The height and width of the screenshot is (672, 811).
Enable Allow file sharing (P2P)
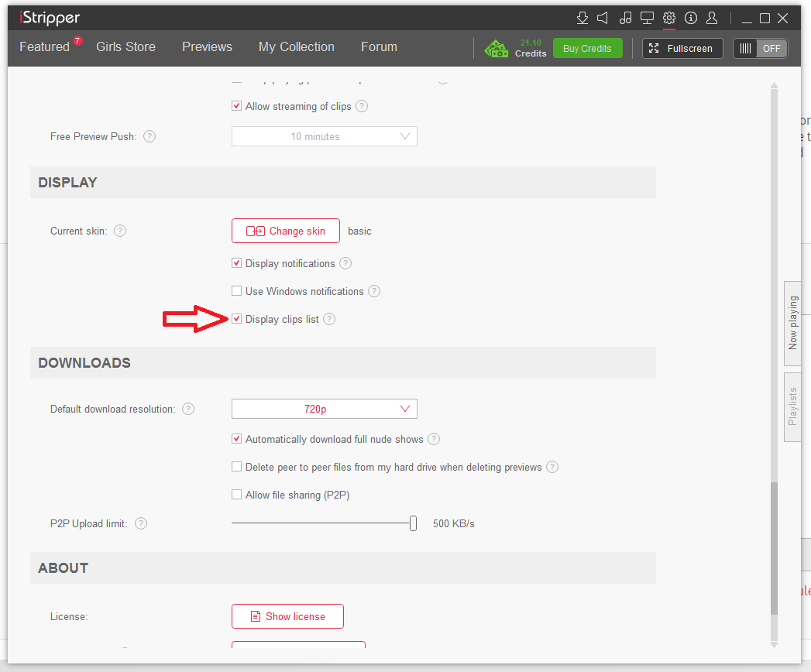(237, 495)
